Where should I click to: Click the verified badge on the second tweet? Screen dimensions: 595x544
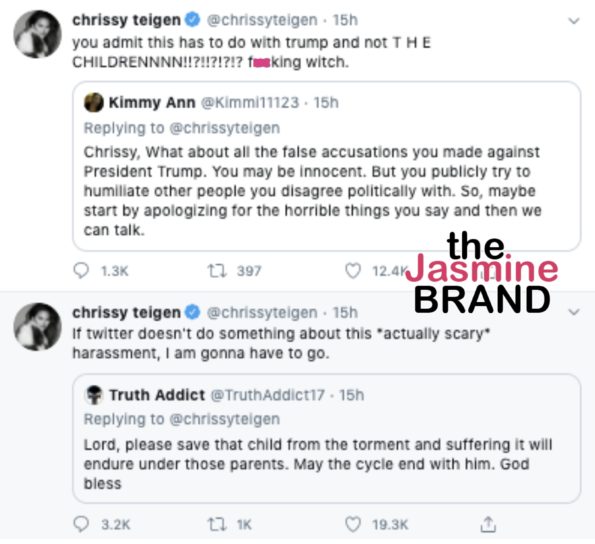(192, 312)
